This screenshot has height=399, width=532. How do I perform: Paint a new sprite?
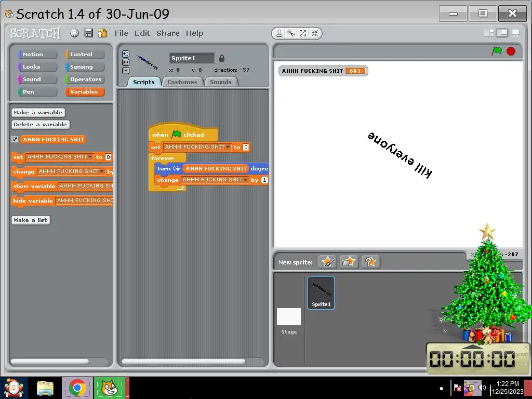click(327, 262)
